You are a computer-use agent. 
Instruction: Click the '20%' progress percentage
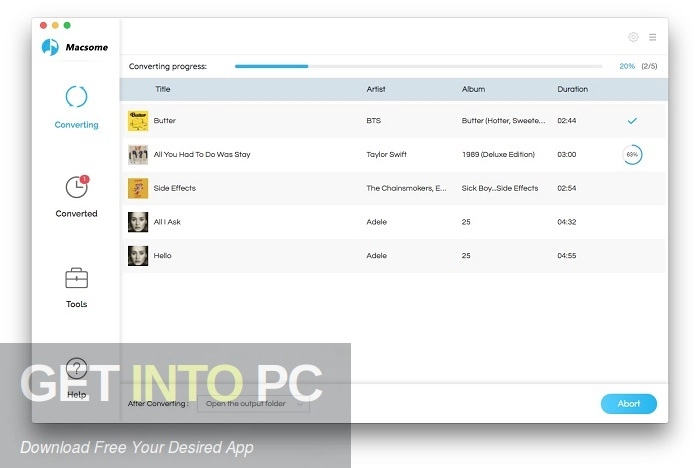coord(627,66)
